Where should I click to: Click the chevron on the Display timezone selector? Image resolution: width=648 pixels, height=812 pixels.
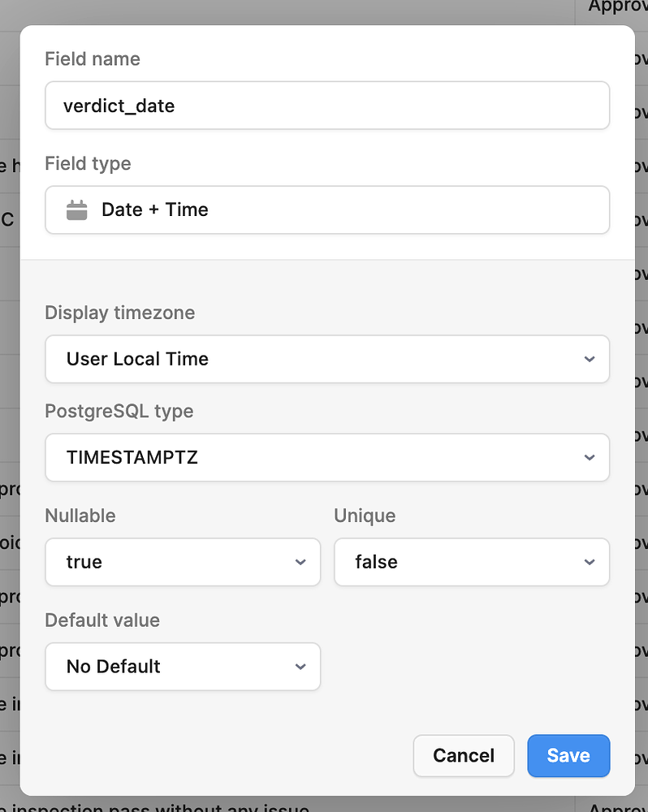pos(590,359)
